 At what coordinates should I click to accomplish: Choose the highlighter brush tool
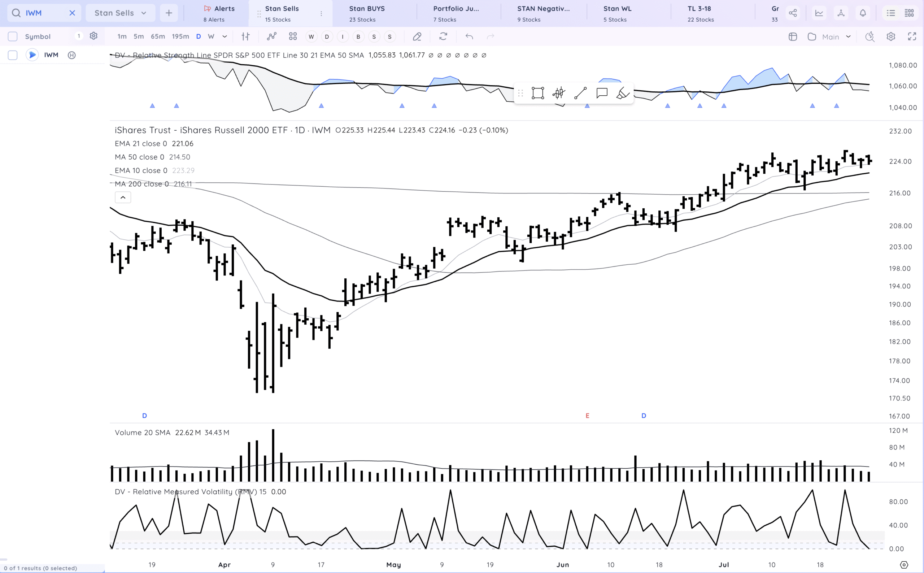pos(623,93)
